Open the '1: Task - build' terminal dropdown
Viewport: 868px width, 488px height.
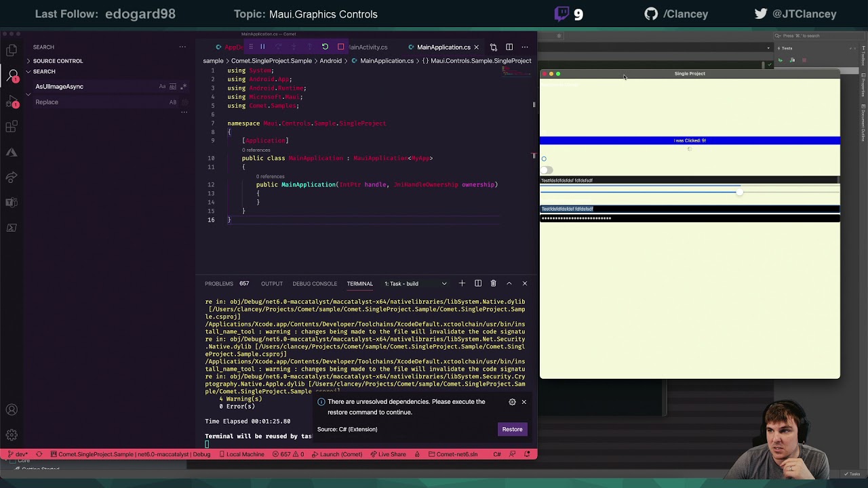[x=415, y=283]
